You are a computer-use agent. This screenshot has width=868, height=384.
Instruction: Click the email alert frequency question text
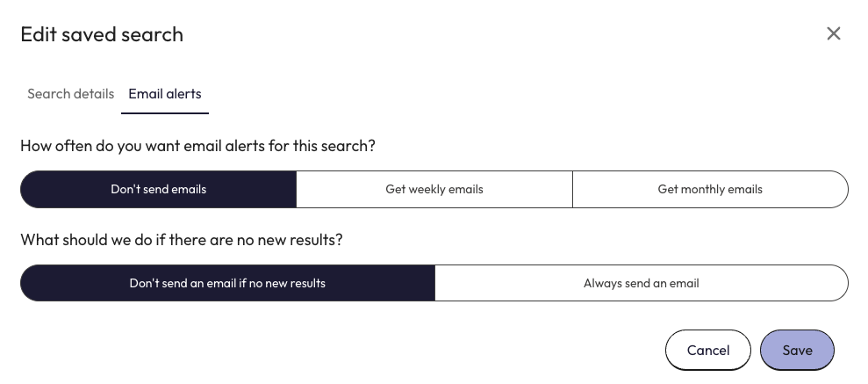click(197, 146)
